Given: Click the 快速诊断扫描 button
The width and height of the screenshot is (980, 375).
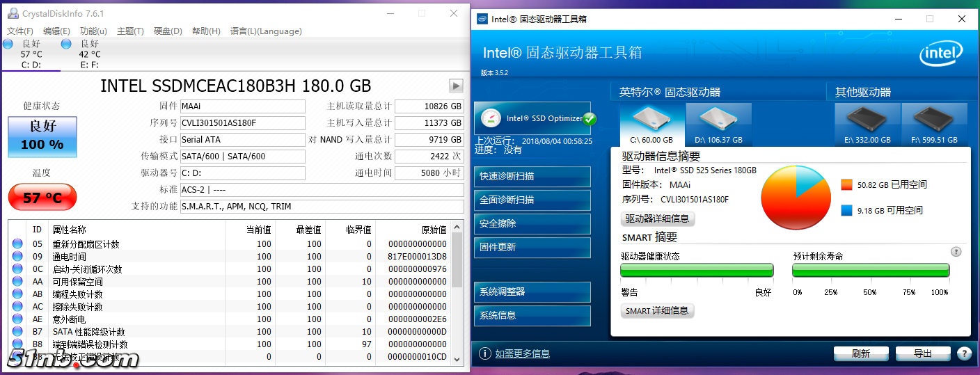Looking at the screenshot, I should (532, 177).
